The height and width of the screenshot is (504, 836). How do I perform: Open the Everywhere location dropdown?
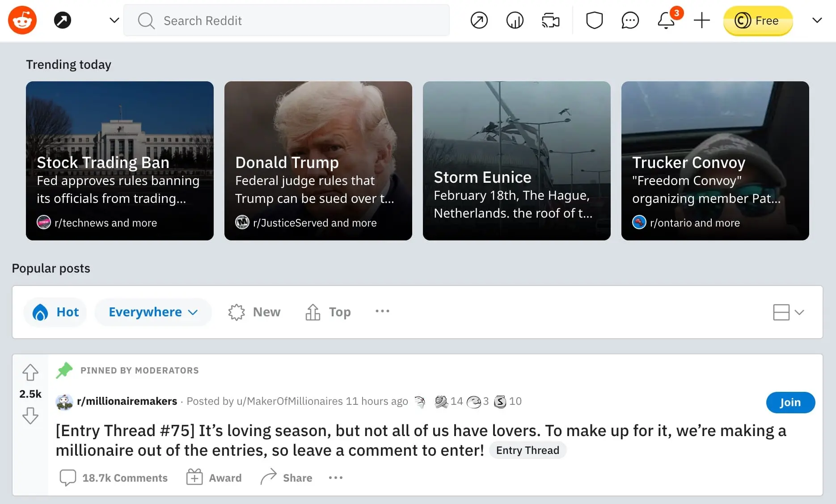(153, 312)
